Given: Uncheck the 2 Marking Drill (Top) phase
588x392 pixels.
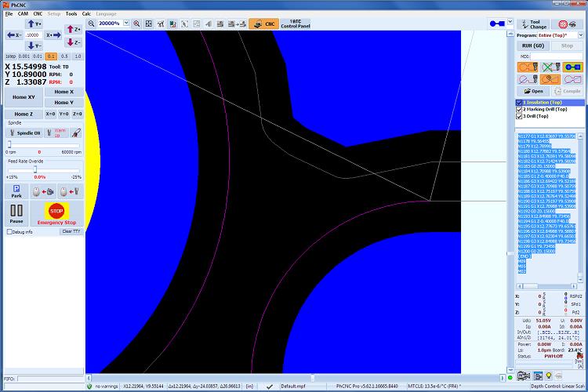Looking at the screenshot, I should point(519,109).
